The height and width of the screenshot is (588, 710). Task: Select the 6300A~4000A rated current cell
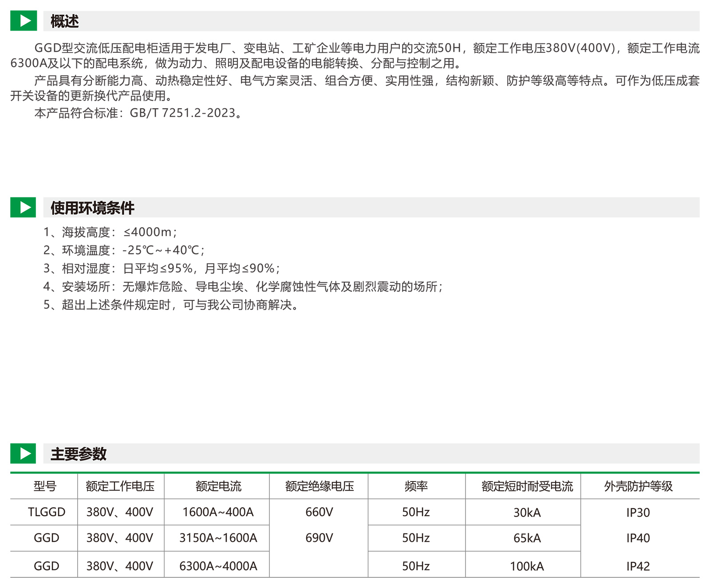click(x=218, y=566)
